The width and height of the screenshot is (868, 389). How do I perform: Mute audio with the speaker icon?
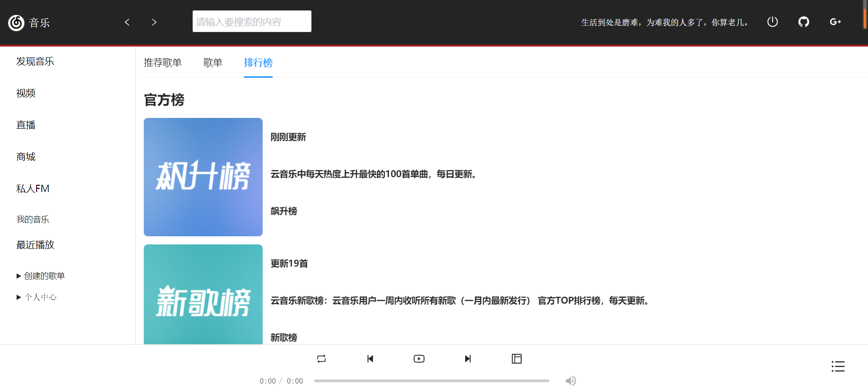click(571, 381)
